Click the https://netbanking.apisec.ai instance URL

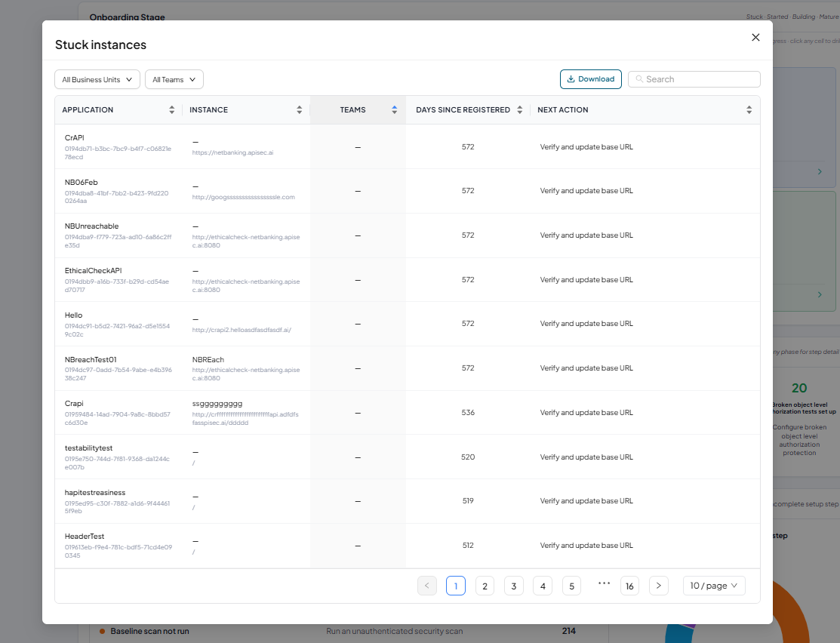tap(232, 152)
